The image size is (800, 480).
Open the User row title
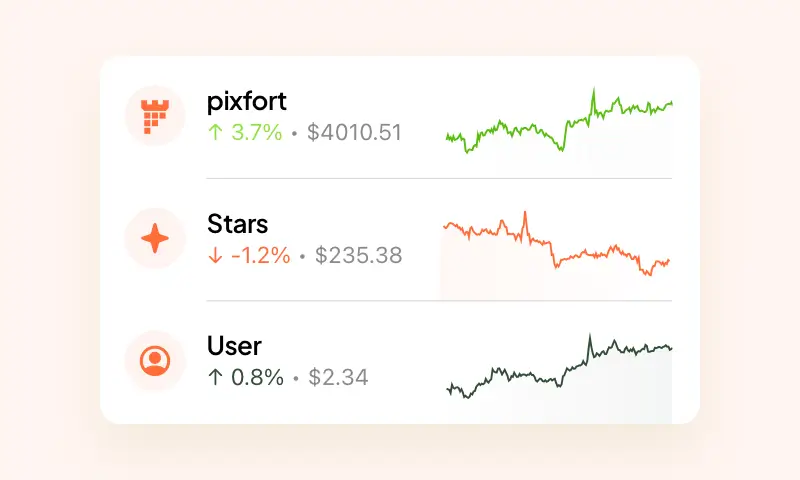(234, 346)
